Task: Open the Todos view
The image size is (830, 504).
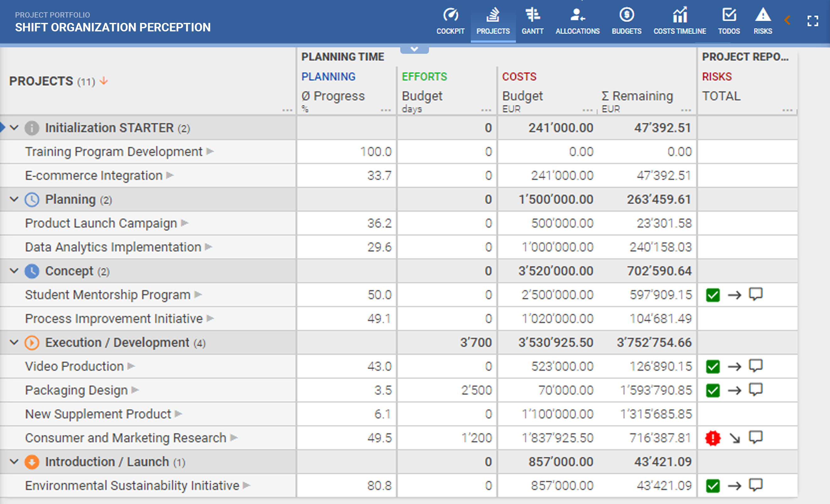Action: point(729,22)
